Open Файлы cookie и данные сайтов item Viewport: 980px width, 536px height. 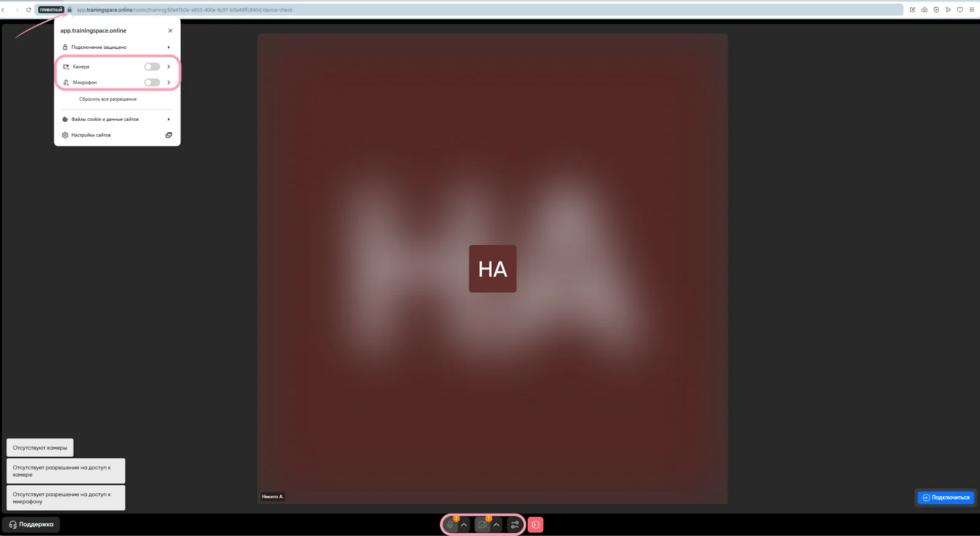(x=116, y=119)
